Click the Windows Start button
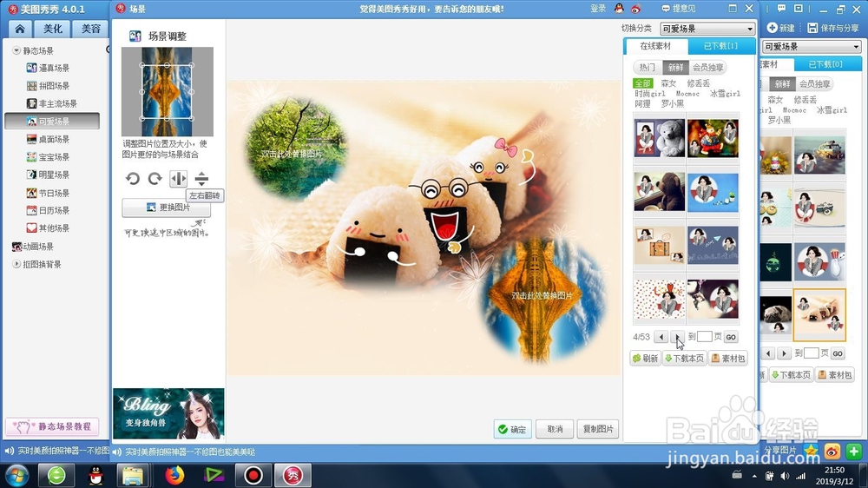The image size is (868, 488). pyautogui.click(x=16, y=475)
